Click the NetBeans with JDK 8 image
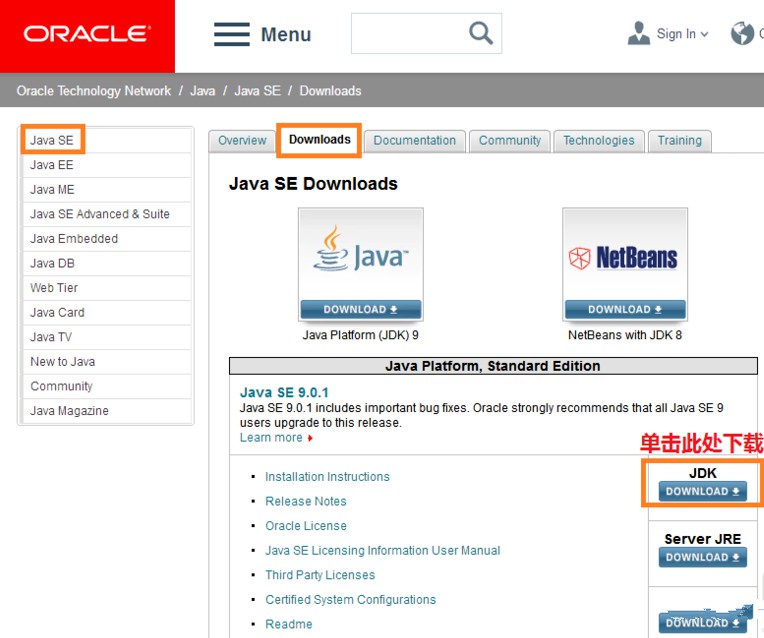The image size is (764, 638). tap(624, 263)
